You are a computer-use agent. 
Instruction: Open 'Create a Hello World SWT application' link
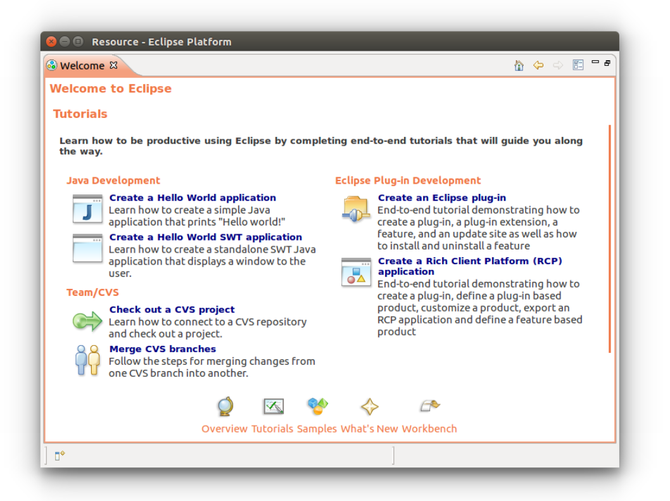point(206,237)
